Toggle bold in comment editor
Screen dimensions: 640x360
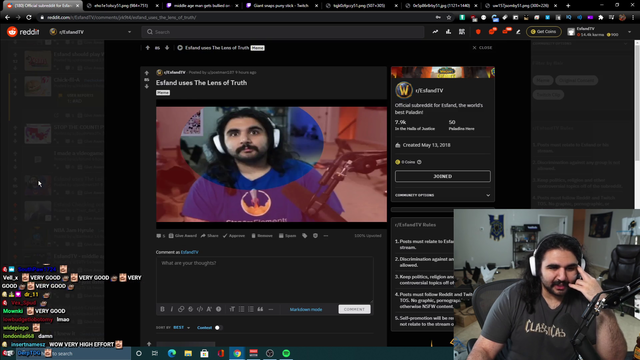[x=162, y=309]
